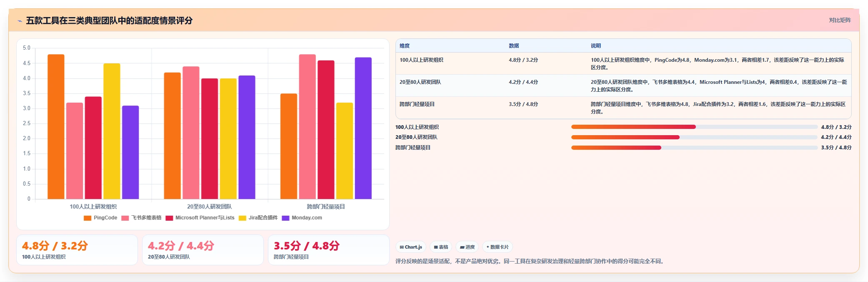The height and width of the screenshot is (282, 868).
Task: Click the x-axis label 跨部门轻量项目
Action: click(x=326, y=206)
